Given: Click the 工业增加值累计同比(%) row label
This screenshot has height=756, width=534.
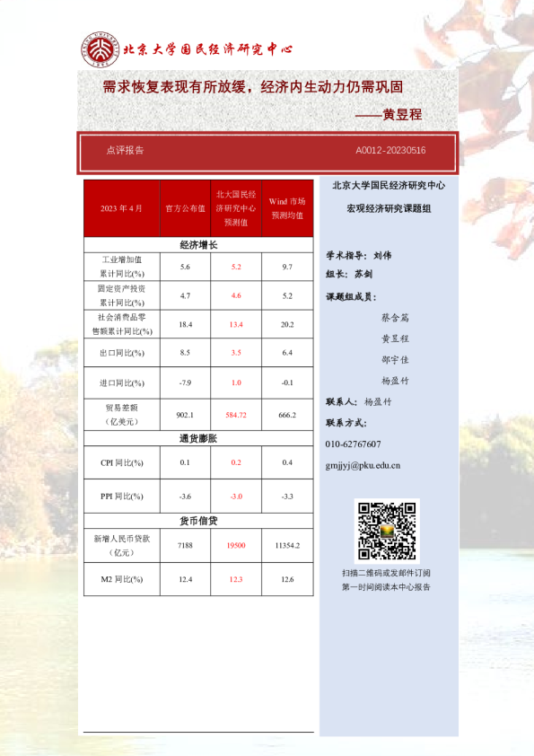Looking at the screenshot, I should [x=122, y=267].
